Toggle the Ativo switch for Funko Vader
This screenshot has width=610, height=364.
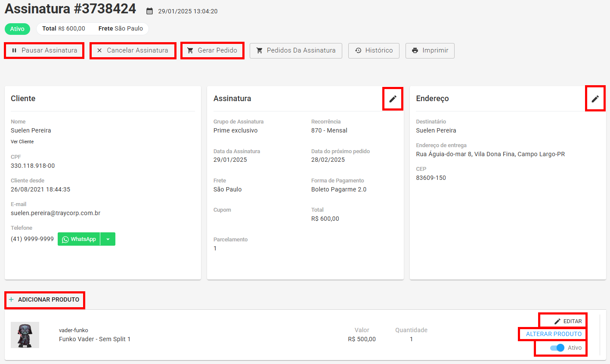coord(557,348)
